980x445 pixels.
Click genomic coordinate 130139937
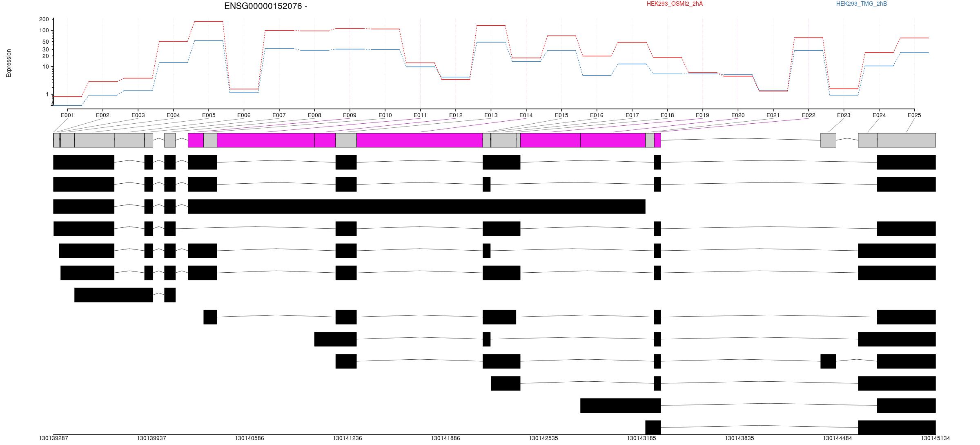point(151,438)
